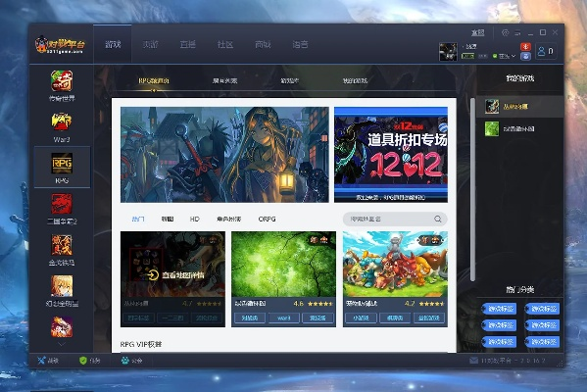Viewport: 587px width, 392px height.
Task: Open the 金戈铁马 game icon in sidebar
Action: pyautogui.click(x=62, y=245)
